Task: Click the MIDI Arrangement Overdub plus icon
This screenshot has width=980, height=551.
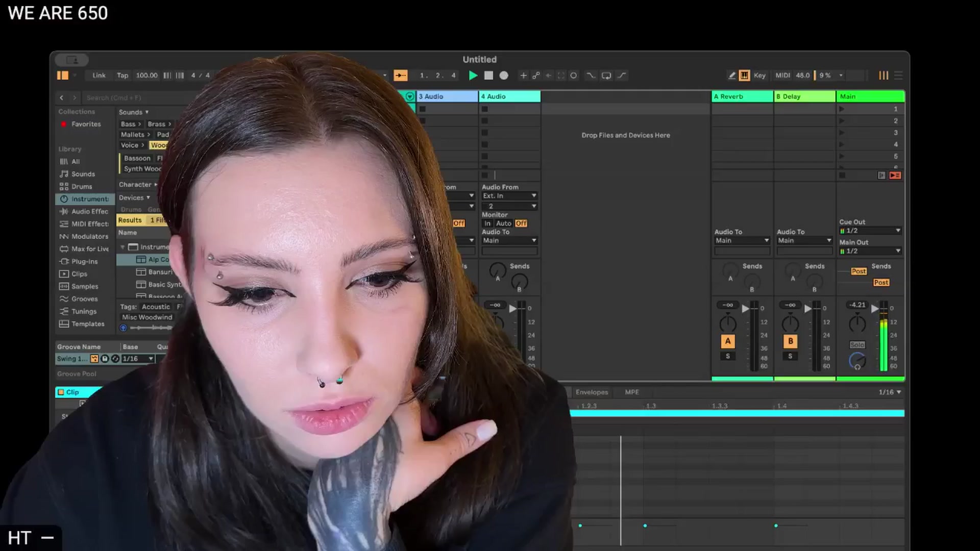Action: (523, 76)
